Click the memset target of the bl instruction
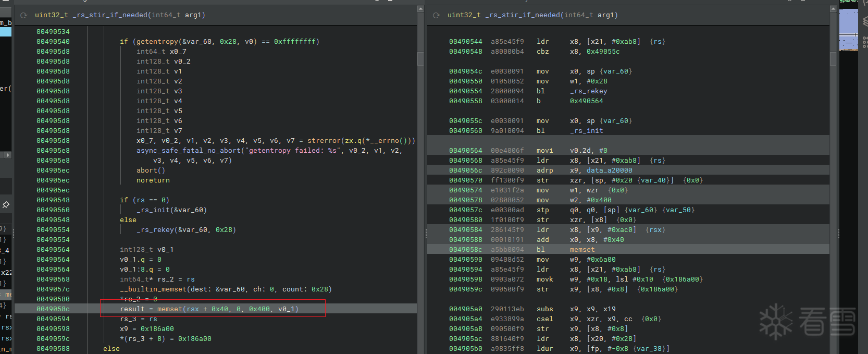 pyautogui.click(x=582, y=250)
